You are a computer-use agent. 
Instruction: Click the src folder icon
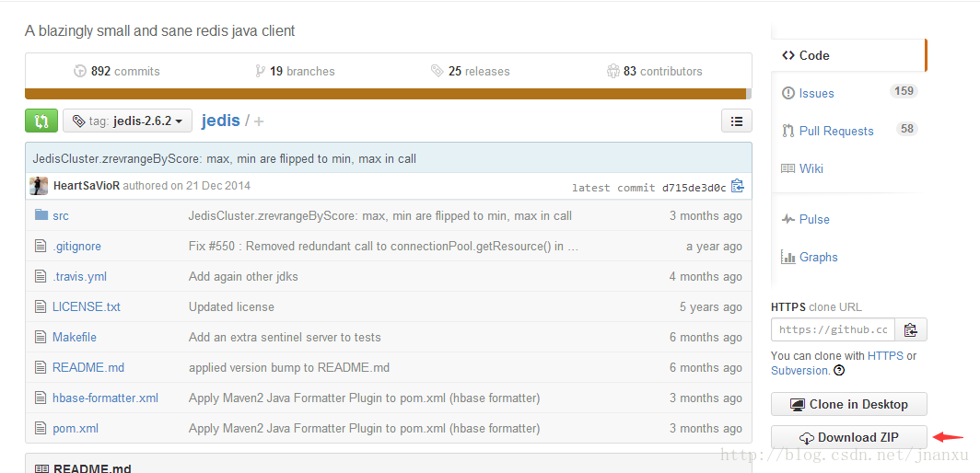click(x=41, y=215)
